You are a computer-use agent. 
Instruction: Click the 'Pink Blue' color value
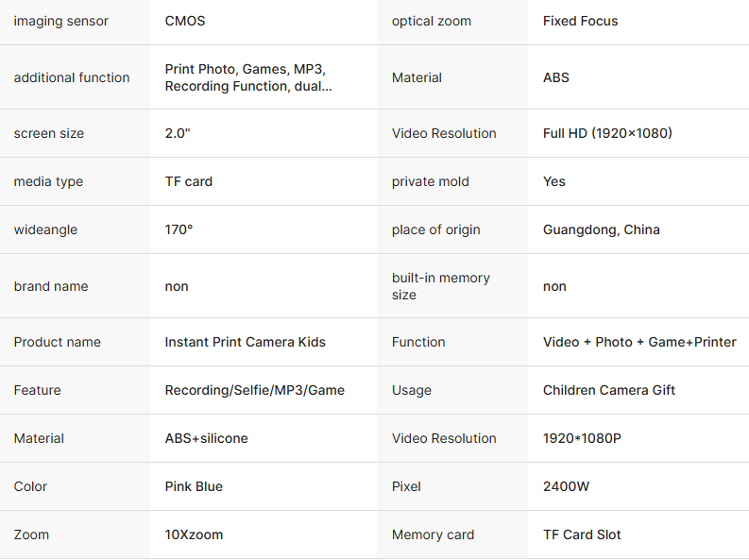tap(193, 486)
